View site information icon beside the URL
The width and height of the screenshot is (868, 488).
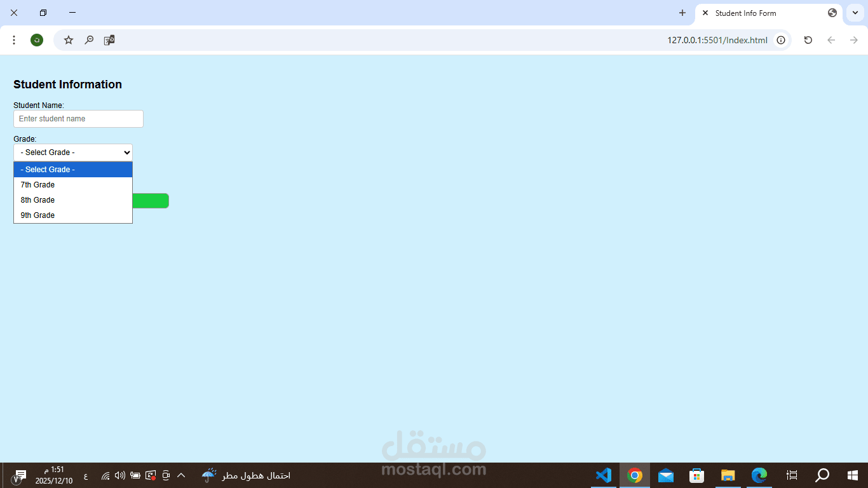[781, 40]
